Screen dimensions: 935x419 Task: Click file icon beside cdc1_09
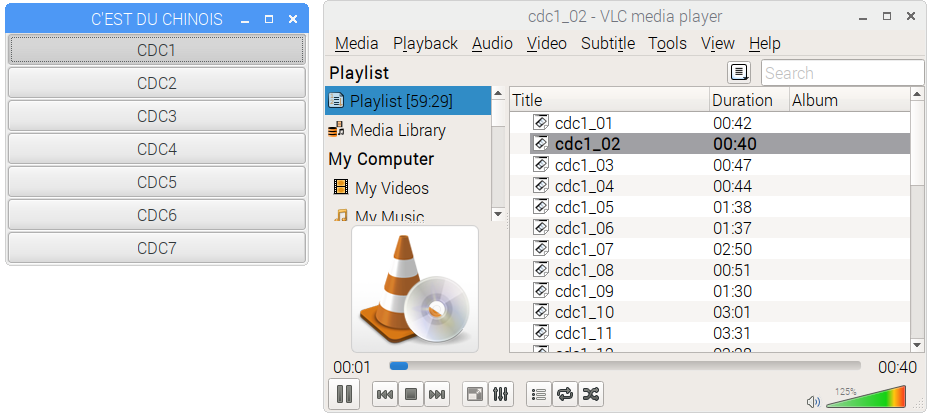541,290
